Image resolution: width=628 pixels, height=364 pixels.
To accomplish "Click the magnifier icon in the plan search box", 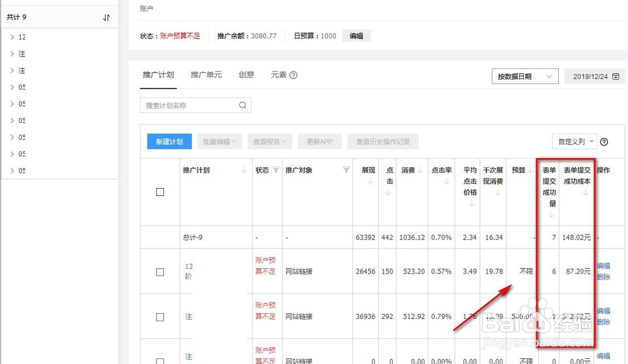I will pos(242,105).
